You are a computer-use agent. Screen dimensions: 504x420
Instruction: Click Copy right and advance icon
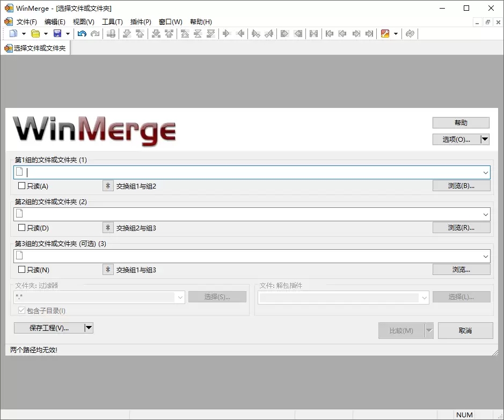click(256, 33)
